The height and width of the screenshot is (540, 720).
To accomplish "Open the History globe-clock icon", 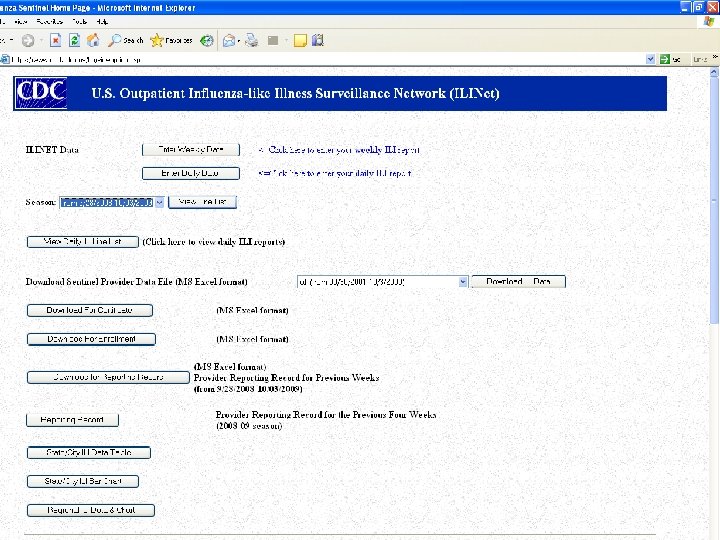I will (207, 40).
